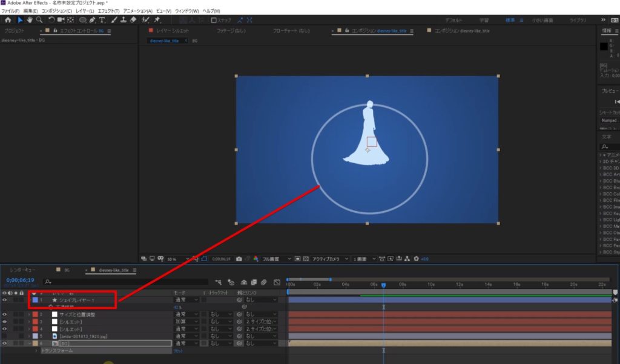Click the composition mini-flowchart icon in timeline
The width and height of the screenshot is (620, 364).
218,282
